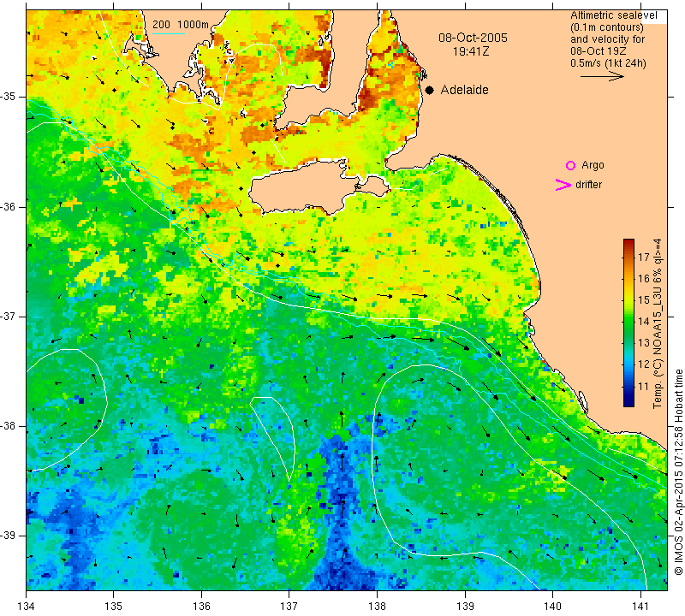Click longitude axis label 138

pyautogui.click(x=377, y=606)
